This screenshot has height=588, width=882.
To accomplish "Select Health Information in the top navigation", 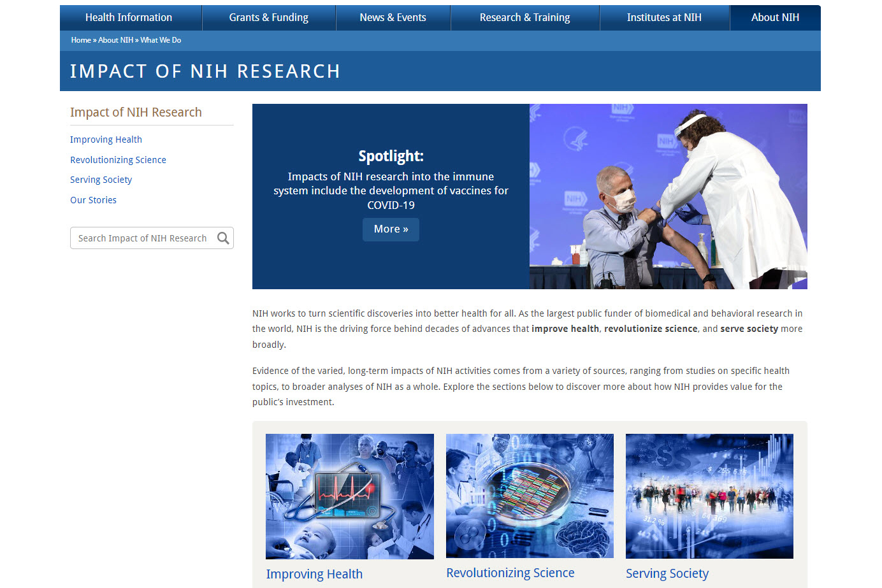I will tap(130, 17).
